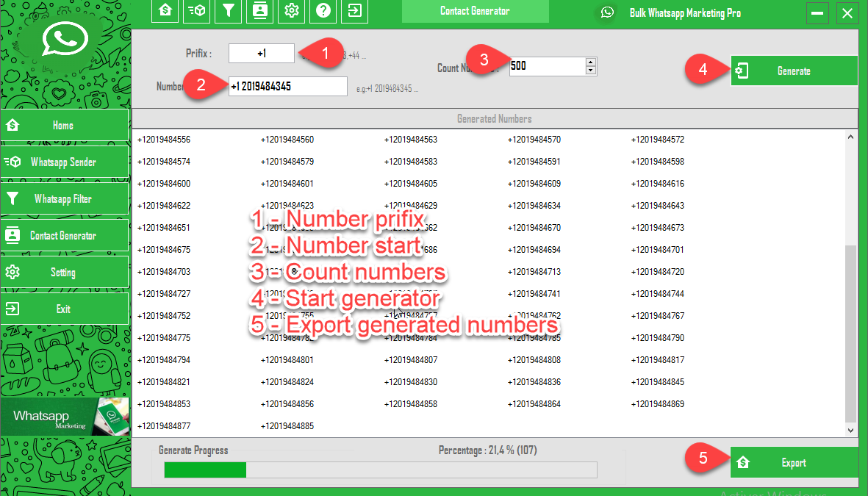The width and height of the screenshot is (868, 496).
Task: Open the WhatsApp sender icon in top toolbar
Action: point(197,10)
